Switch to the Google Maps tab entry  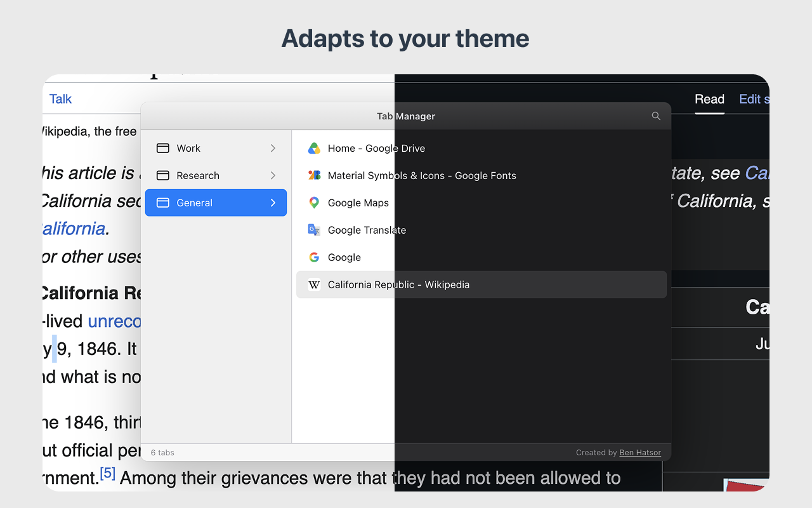pyautogui.click(x=481, y=203)
